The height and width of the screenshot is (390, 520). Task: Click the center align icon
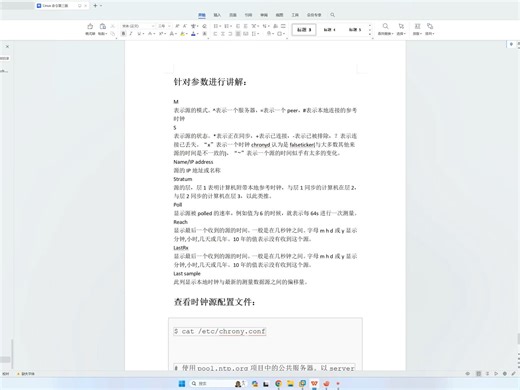pos(223,34)
